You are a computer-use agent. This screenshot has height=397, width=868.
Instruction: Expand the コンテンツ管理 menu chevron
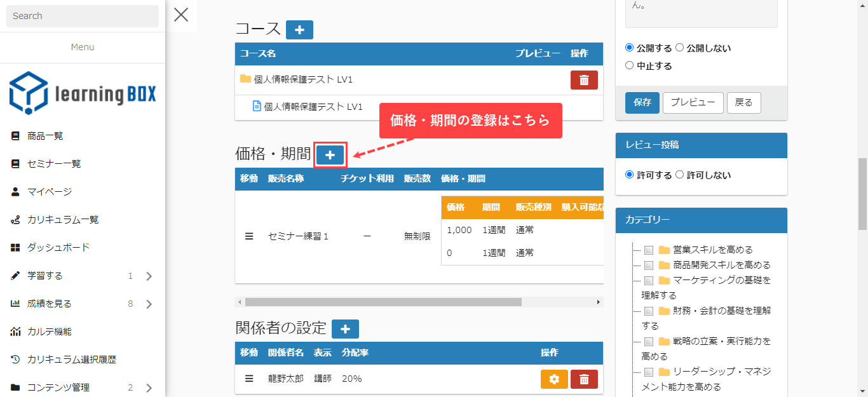point(149,388)
